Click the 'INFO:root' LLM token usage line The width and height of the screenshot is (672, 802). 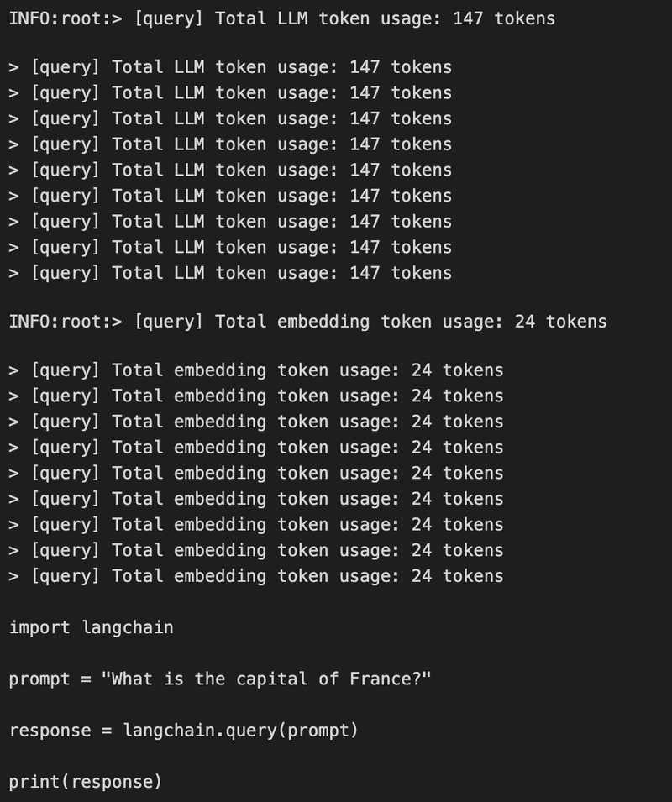coord(282,19)
